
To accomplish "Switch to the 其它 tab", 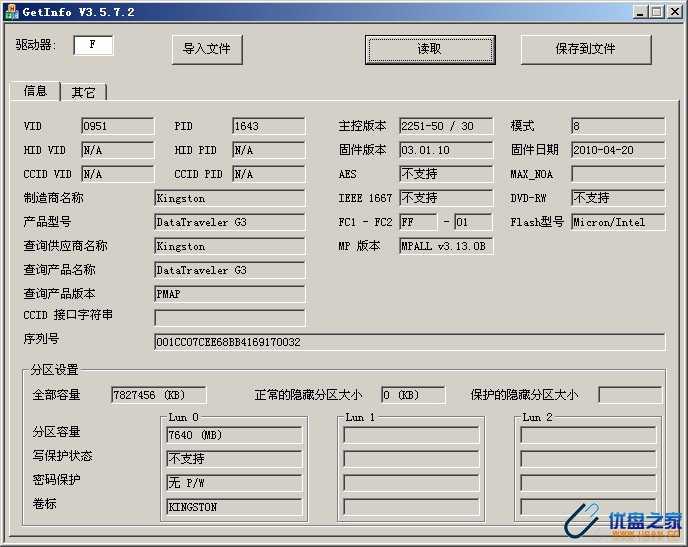I will pos(83,93).
